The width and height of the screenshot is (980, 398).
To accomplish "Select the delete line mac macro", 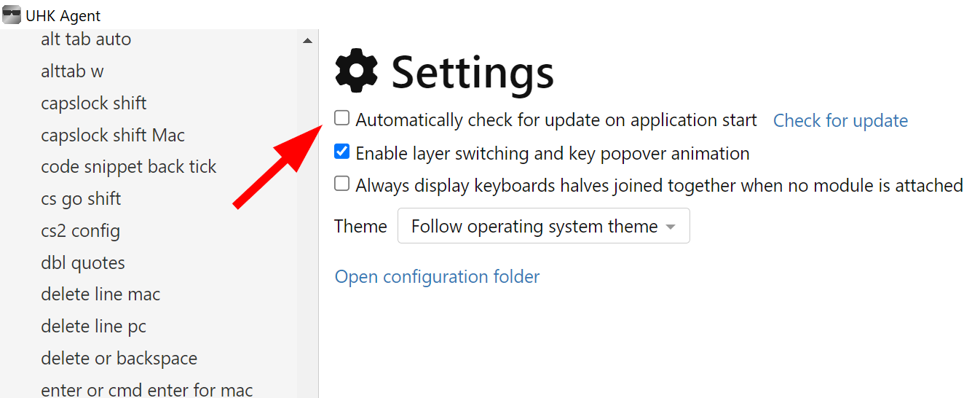I will [x=100, y=294].
